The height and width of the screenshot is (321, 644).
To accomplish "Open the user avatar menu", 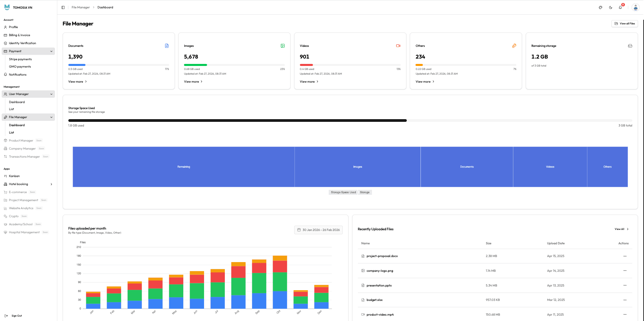I will click(x=635, y=7).
